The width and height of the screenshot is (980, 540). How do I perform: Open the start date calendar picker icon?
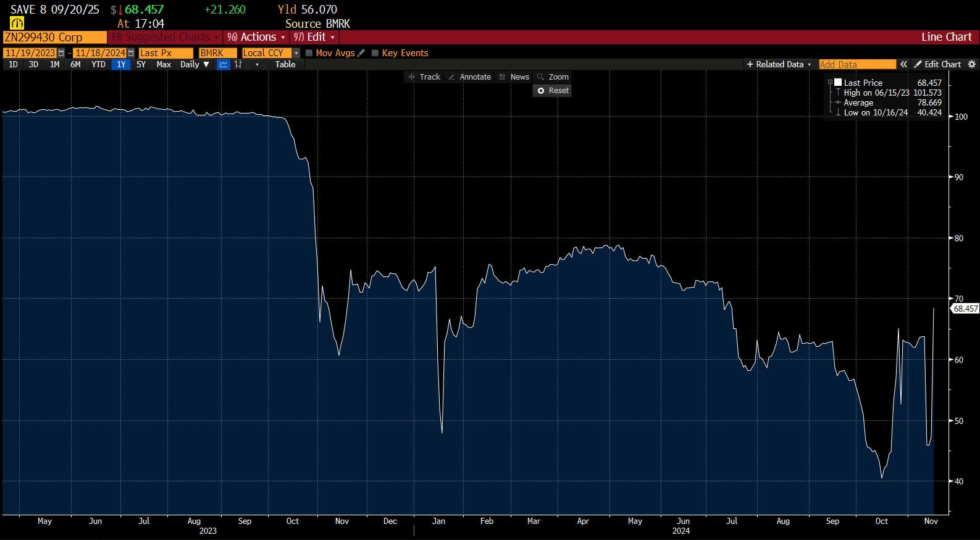point(61,53)
